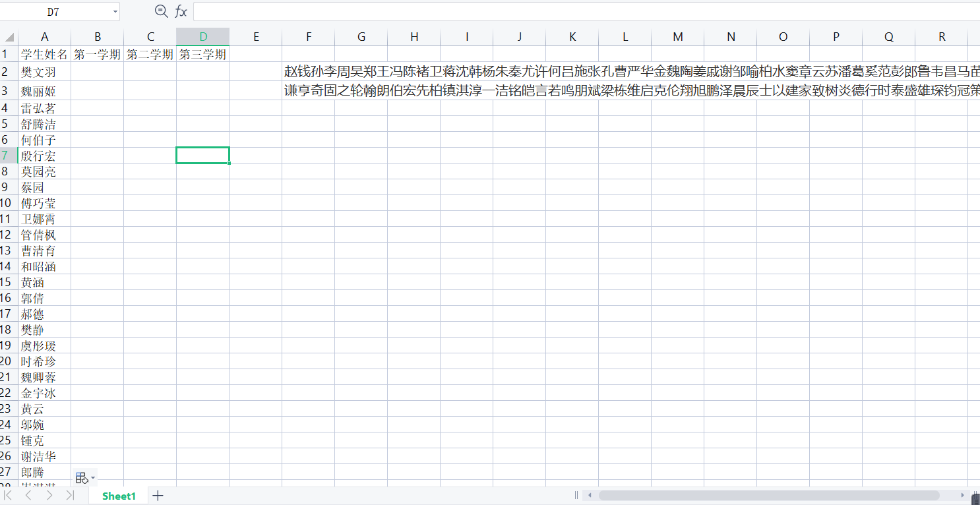Screen dimensions: 980x505
Task: Select the cell with name 樊文羽
Action: 44,72
